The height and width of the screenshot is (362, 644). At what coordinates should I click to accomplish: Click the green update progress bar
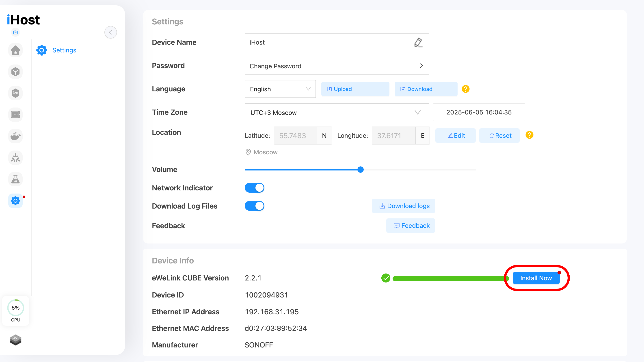click(450, 279)
